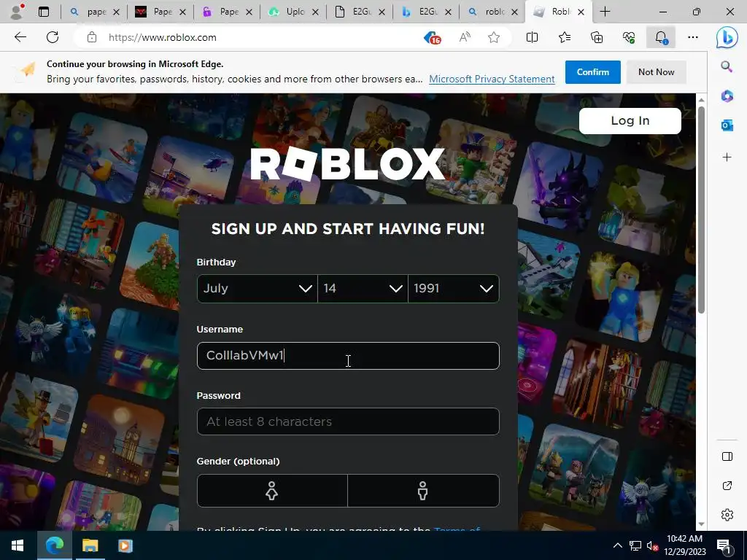Open a new tab with plus button
This screenshot has height=560, width=747.
pos(605,12)
